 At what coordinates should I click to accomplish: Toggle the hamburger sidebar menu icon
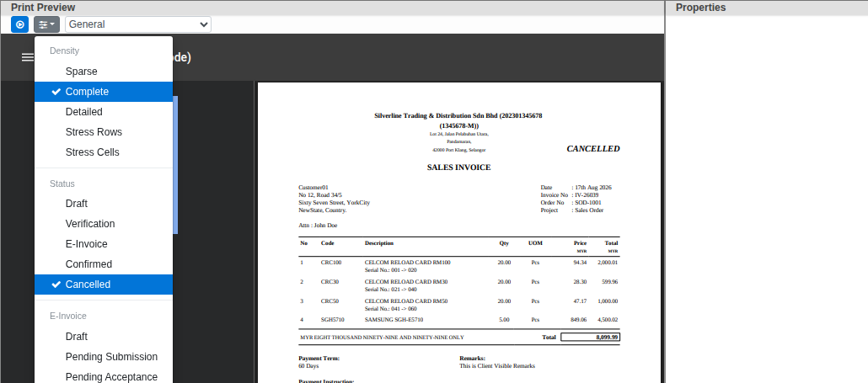pos(28,57)
